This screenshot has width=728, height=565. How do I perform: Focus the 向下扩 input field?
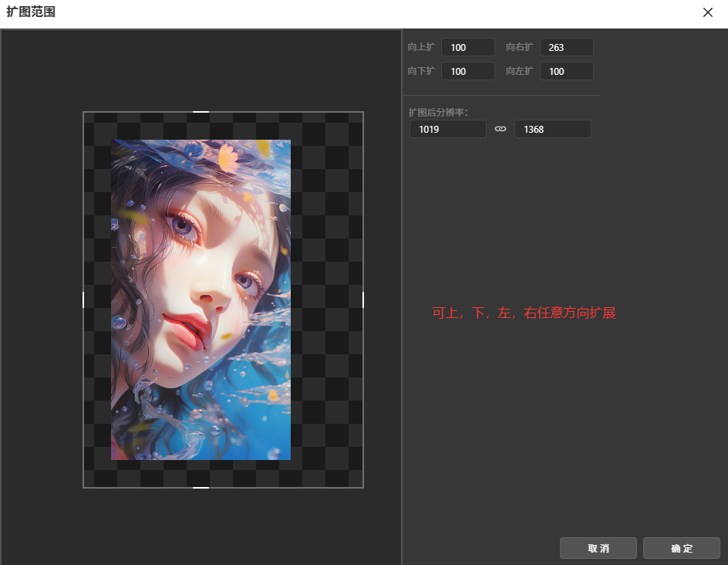click(467, 71)
